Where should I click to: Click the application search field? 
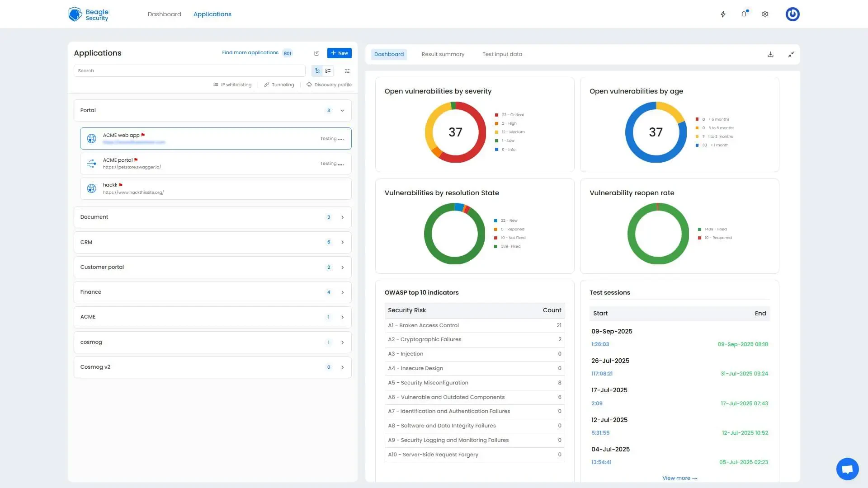189,70
